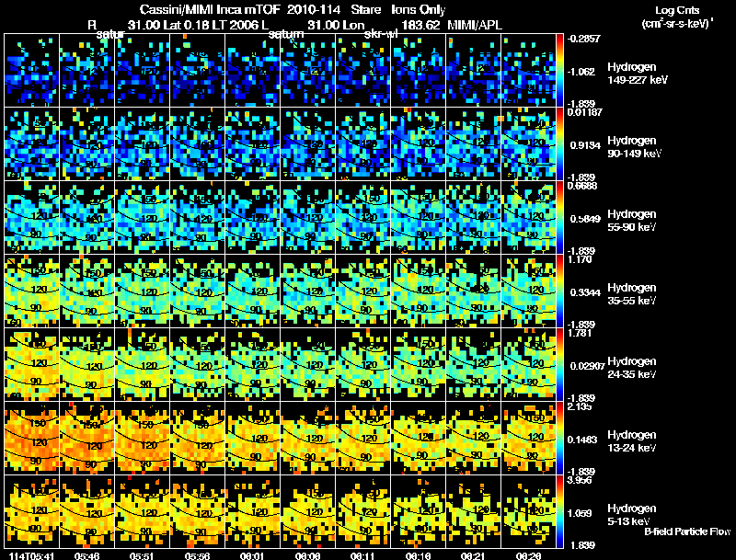Image resolution: width=736 pixels, height=560 pixels.
Task: Select the 'Hydrogen 149-227 keV' row label
Action: [638, 74]
